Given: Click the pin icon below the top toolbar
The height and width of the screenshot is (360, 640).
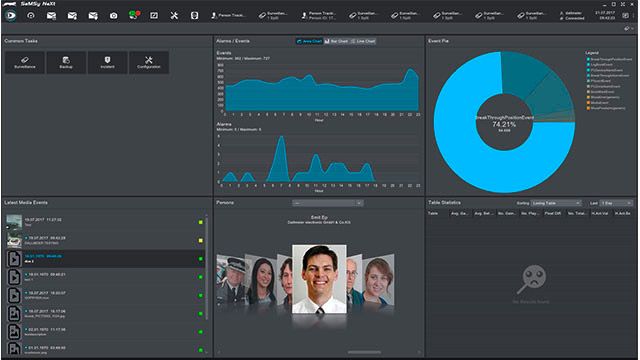Looking at the screenshot, I should click(x=627, y=29).
